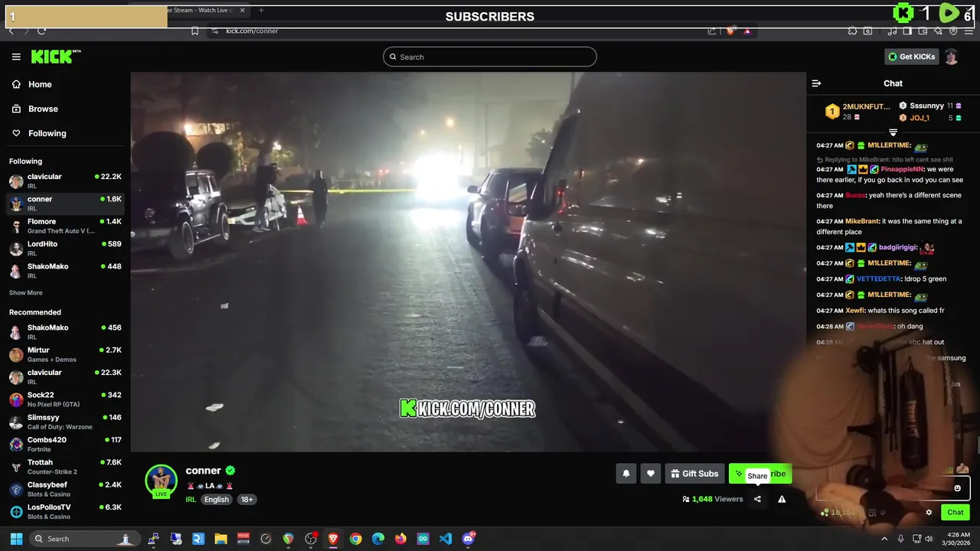The image size is (980, 551).
Task: Open the hamburger sidebar menu
Action: [x=16, y=57]
